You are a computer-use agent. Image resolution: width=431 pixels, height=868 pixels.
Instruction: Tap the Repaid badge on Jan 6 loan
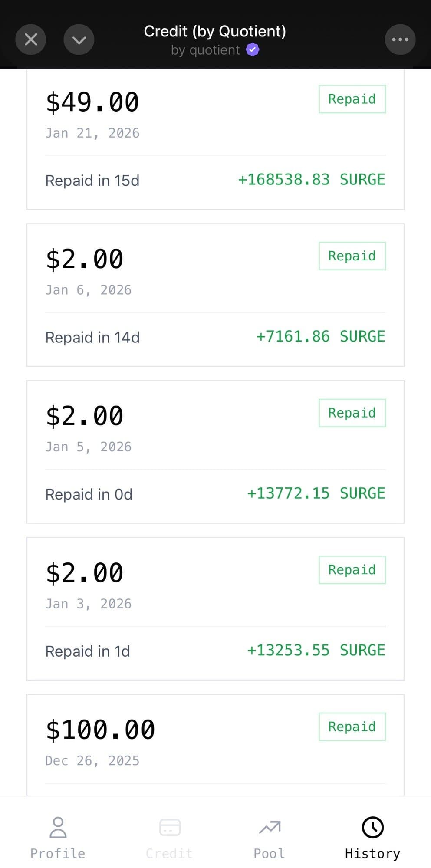pos(352,256)
